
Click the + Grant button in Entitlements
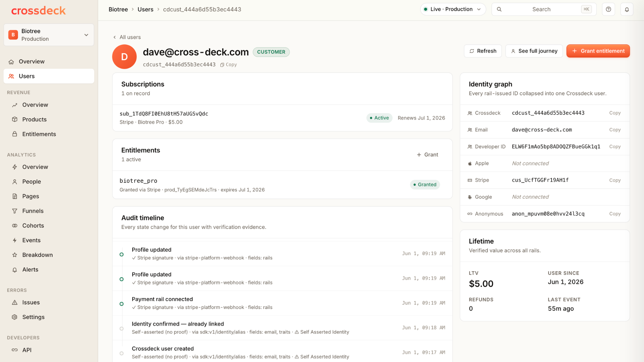(x=427, y=155)
